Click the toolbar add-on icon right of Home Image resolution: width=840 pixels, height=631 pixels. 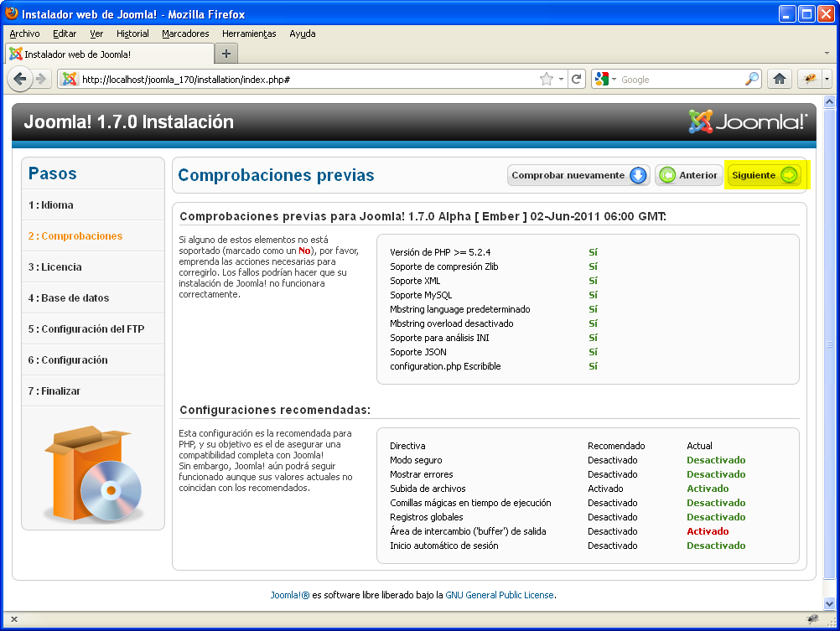pyautogui.click(x=810, y=80)
